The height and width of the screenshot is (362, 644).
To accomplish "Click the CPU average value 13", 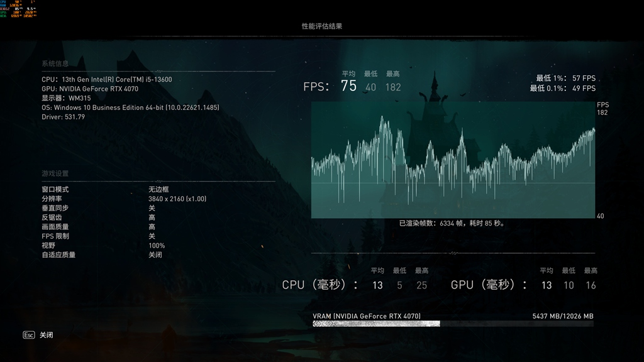I will [x=377, y=285].
